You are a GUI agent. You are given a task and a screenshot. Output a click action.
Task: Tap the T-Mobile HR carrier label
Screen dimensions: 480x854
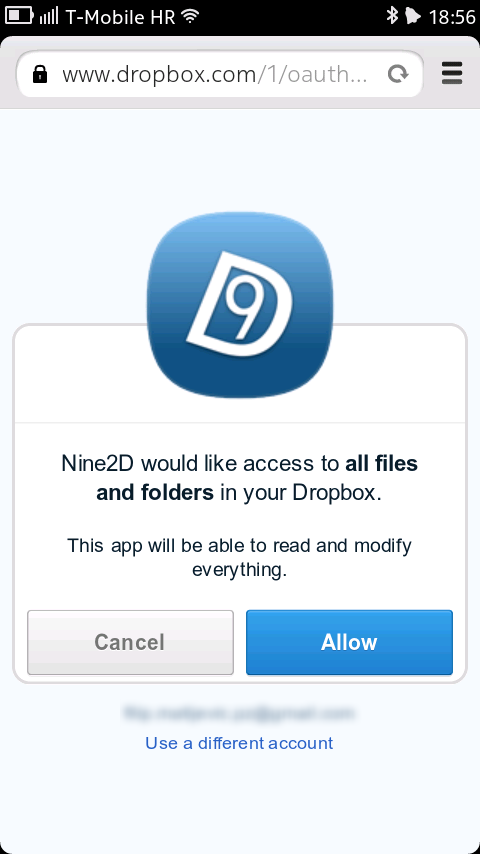(120, 17)
